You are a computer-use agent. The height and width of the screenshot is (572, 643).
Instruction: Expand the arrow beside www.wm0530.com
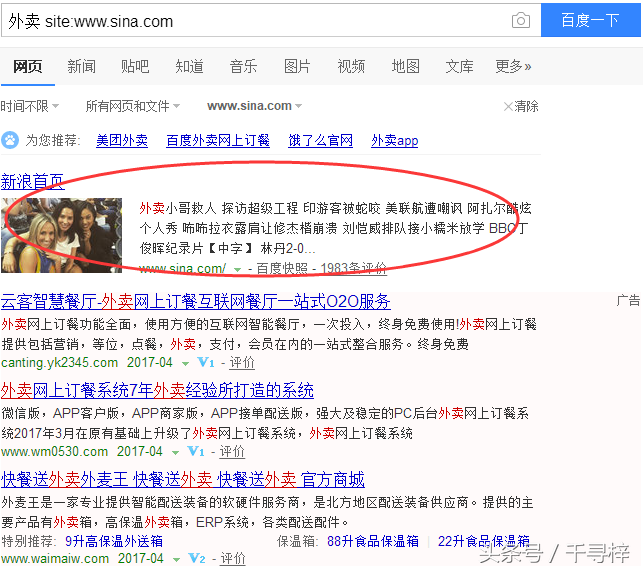coord(176,453)
